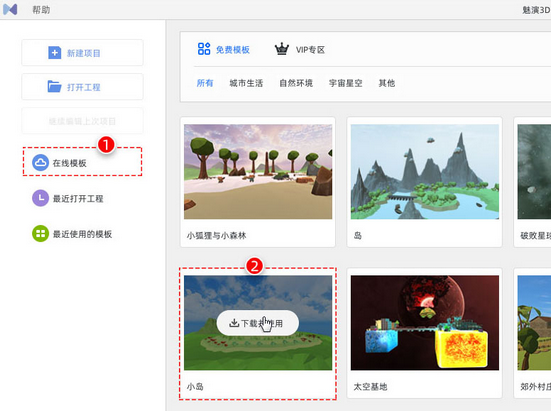Click the 新建项目 plus icon
Screen dimensions: 551x411
click(54, 53)
